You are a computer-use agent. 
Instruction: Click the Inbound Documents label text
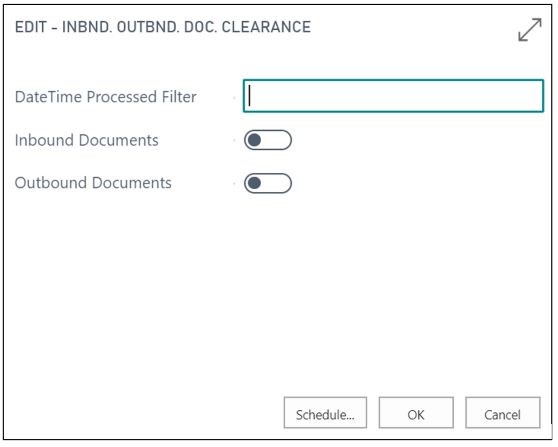point(86,140)
